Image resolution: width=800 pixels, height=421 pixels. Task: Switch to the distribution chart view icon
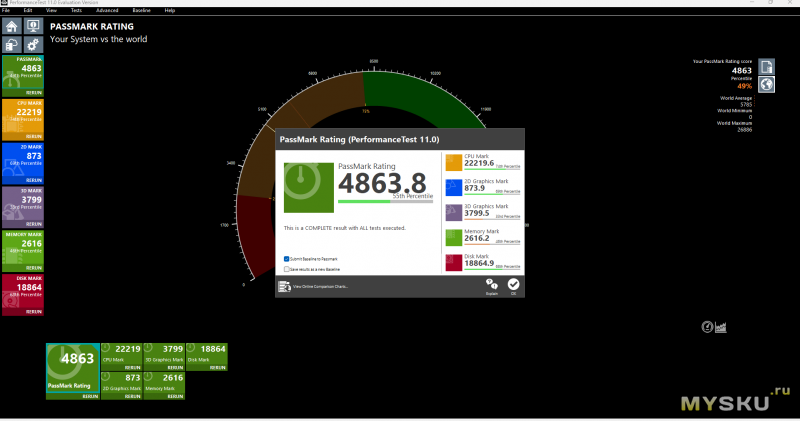pyautogui.click(x=720, y=327)
